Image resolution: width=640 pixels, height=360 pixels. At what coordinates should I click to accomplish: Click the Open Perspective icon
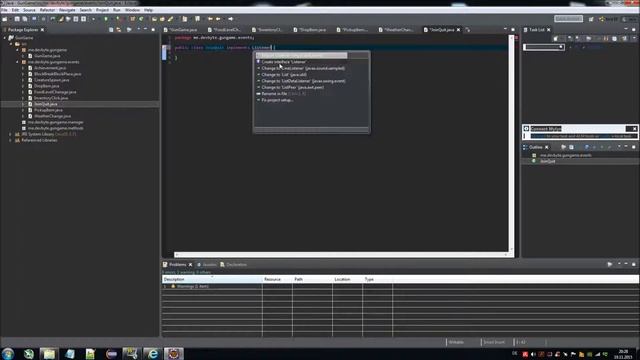tap(591, 19)
